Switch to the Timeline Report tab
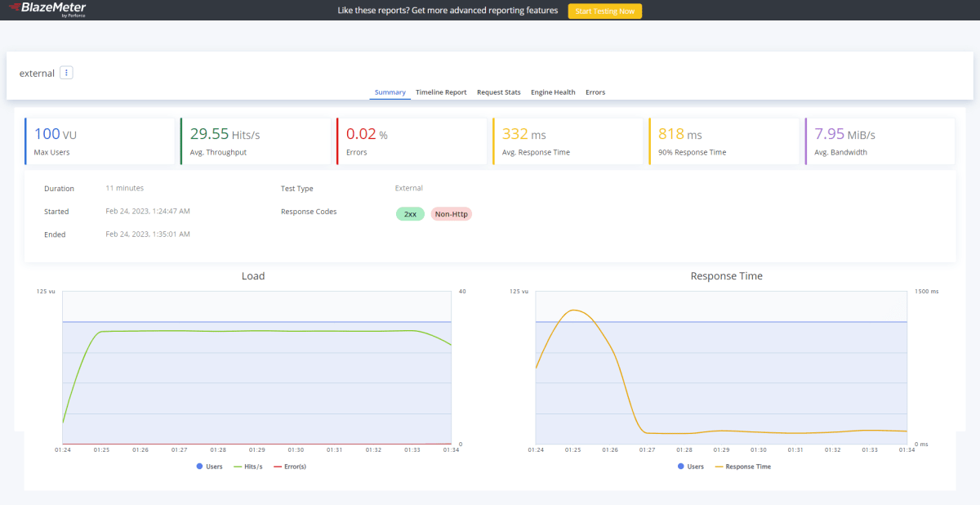Screen dimensions: 980x505 click(441, 92)
